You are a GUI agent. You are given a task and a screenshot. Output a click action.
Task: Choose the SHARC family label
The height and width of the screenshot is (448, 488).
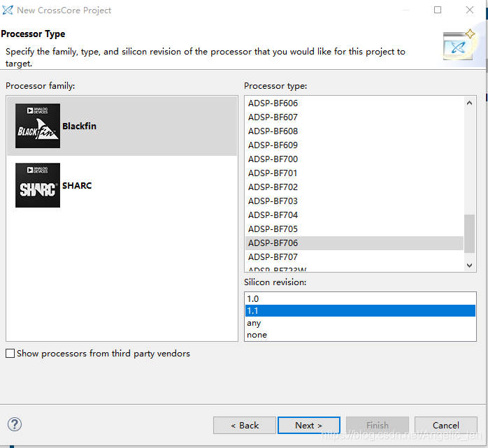tap(77, 185)
